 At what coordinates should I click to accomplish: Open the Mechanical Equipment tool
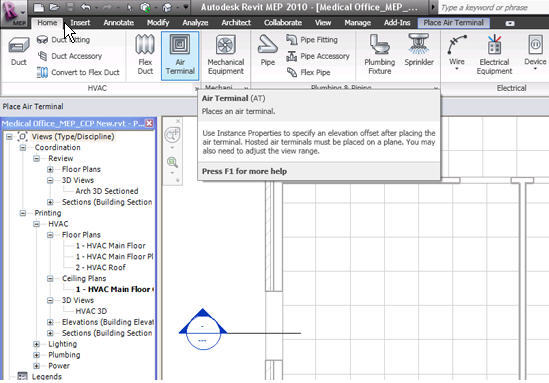[x=226, y=55]
